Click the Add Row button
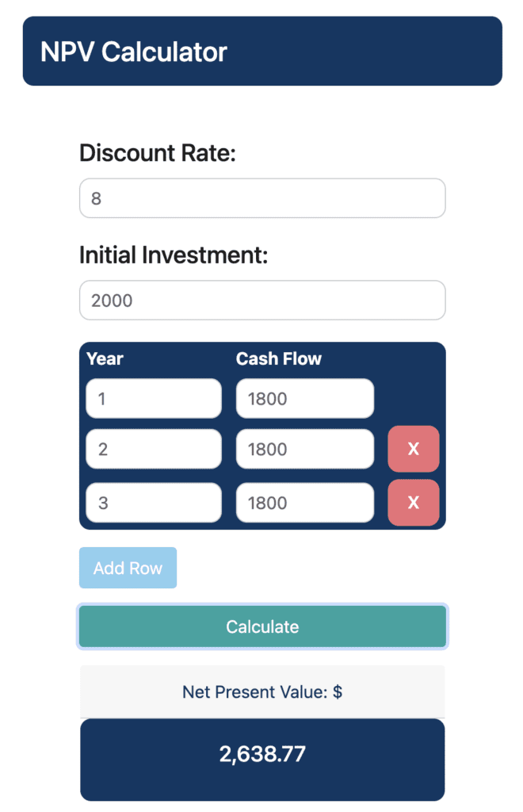Viewport: 523px width, 812px height. coord(128,568)
